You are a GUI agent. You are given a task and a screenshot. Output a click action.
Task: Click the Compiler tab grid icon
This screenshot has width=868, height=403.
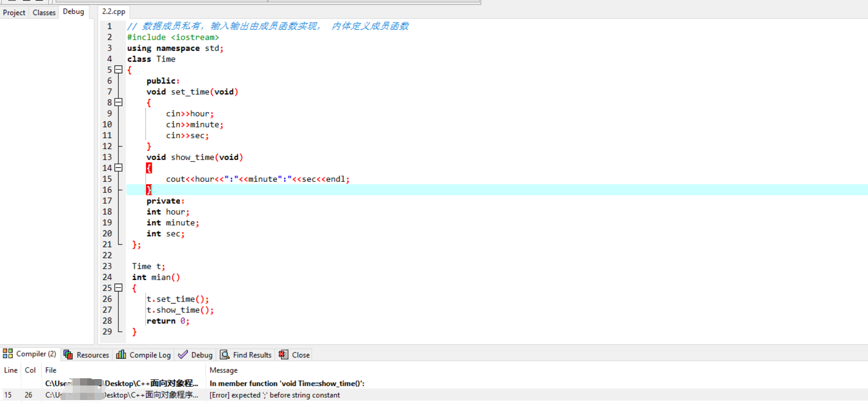tap(8, 354)
